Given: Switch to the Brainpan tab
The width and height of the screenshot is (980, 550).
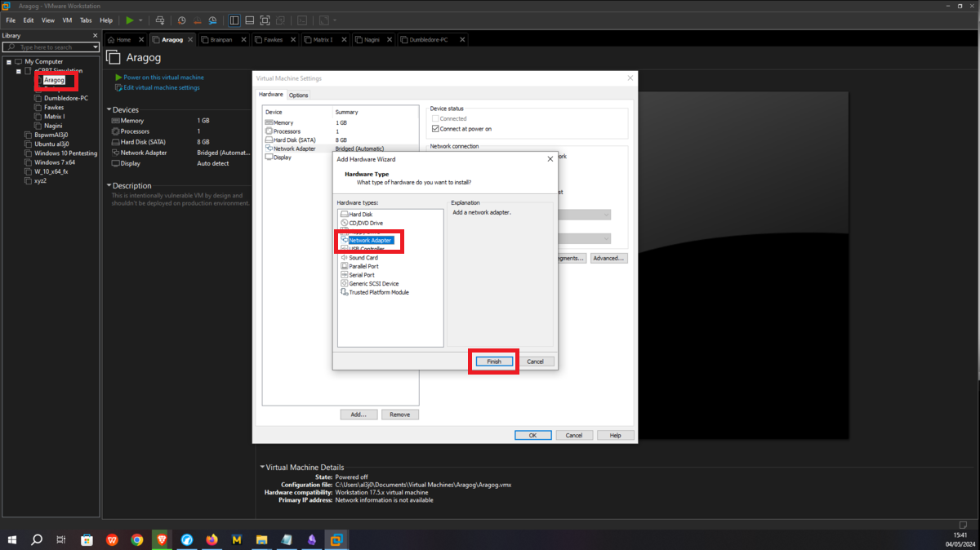Looking at the screenshot, I should tap(222, 39).
